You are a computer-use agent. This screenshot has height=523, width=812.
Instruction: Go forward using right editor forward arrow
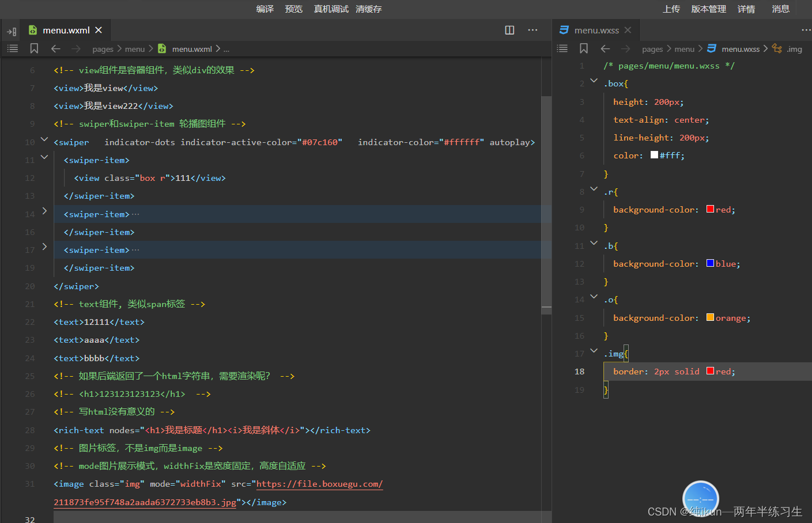point(626,49)
